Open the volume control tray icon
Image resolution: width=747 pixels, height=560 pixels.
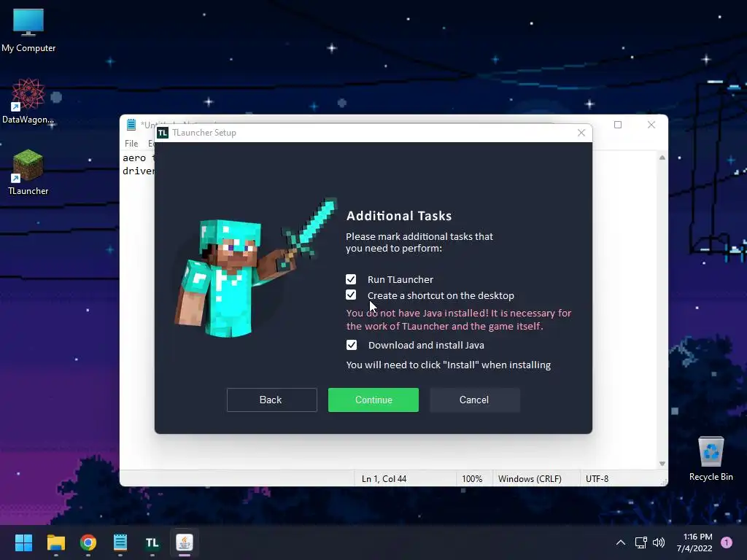[659, 542]
